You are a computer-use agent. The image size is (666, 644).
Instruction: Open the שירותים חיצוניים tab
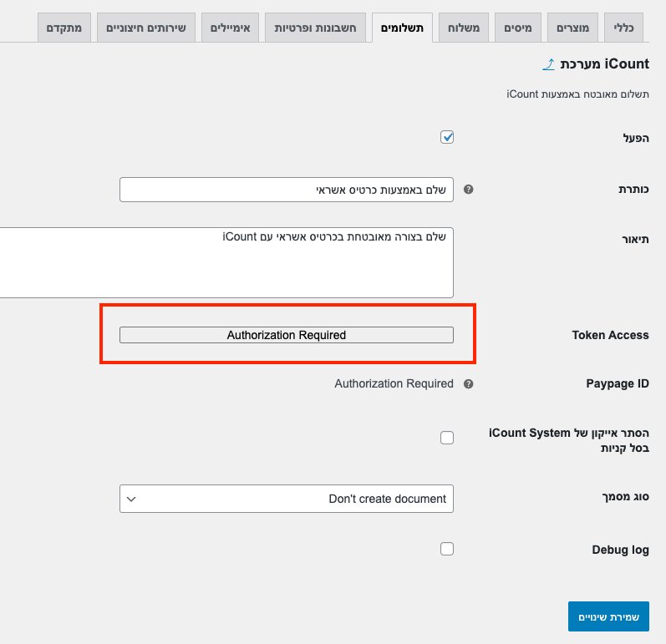click(x=146, y=28)
